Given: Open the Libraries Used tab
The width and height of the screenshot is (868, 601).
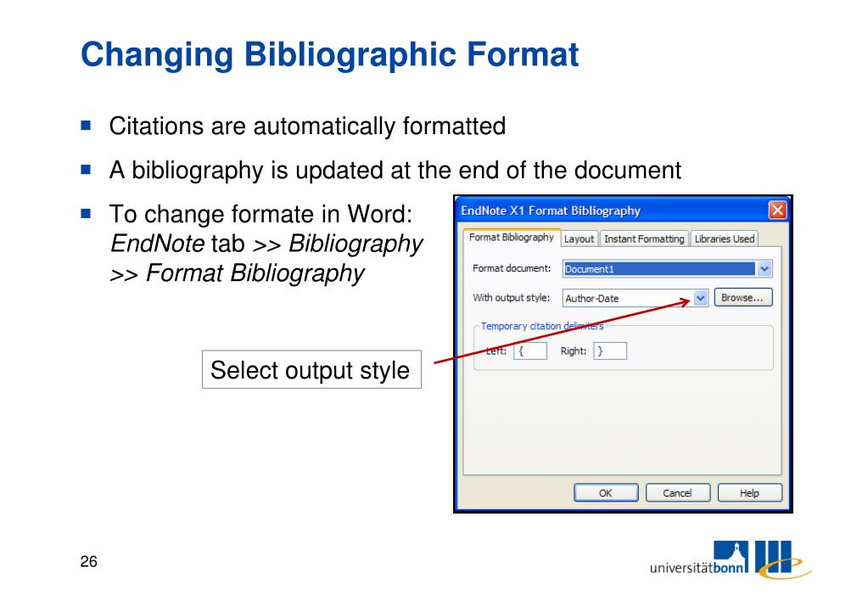Looking at the screenshot, I should [725, 239].
